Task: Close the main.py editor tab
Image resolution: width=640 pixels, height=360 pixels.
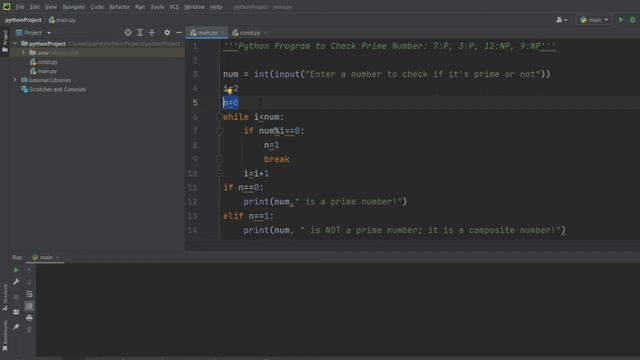Action: [x=222, y=33]
